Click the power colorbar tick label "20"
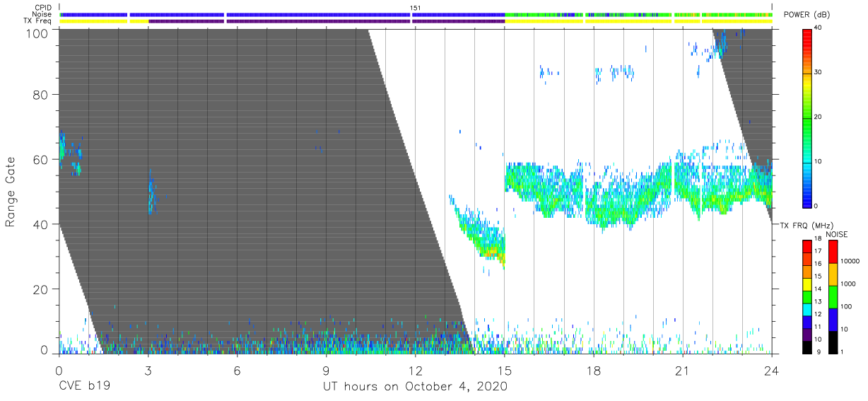The height and width of the screenshot is (401, 868). (819, 117)
